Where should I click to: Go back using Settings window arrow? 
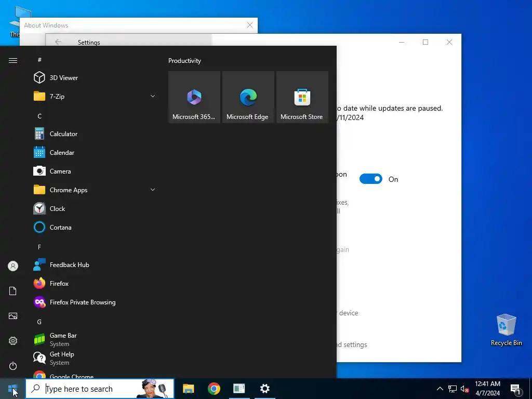[x=58, y=42]
